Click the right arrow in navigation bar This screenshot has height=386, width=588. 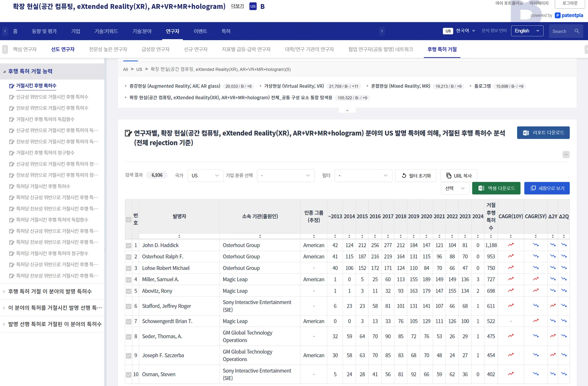382,31
